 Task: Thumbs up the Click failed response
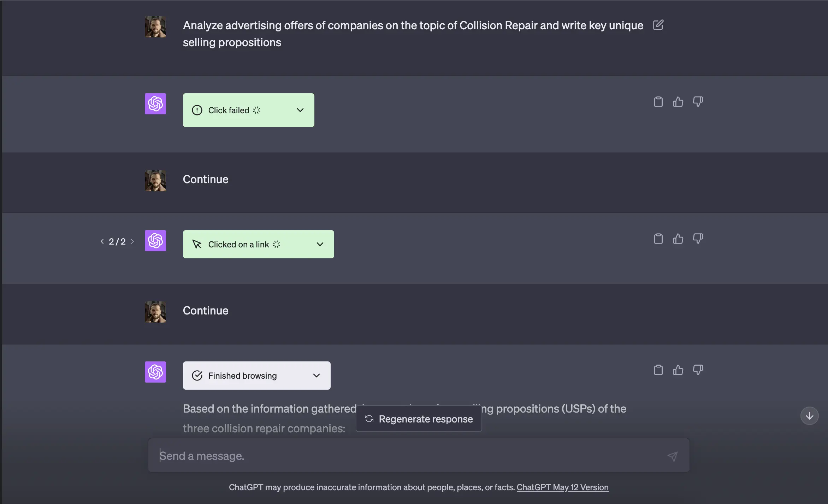pos(678,102)
